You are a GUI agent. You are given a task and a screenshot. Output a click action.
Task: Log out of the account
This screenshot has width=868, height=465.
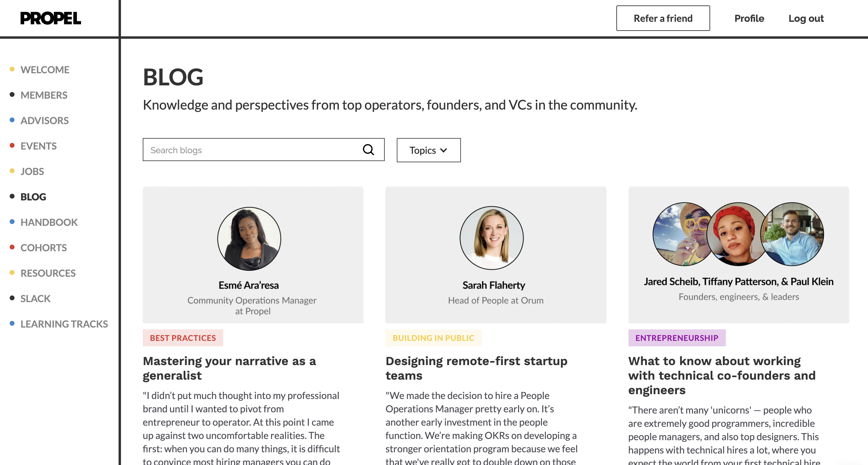pos(806,18)
